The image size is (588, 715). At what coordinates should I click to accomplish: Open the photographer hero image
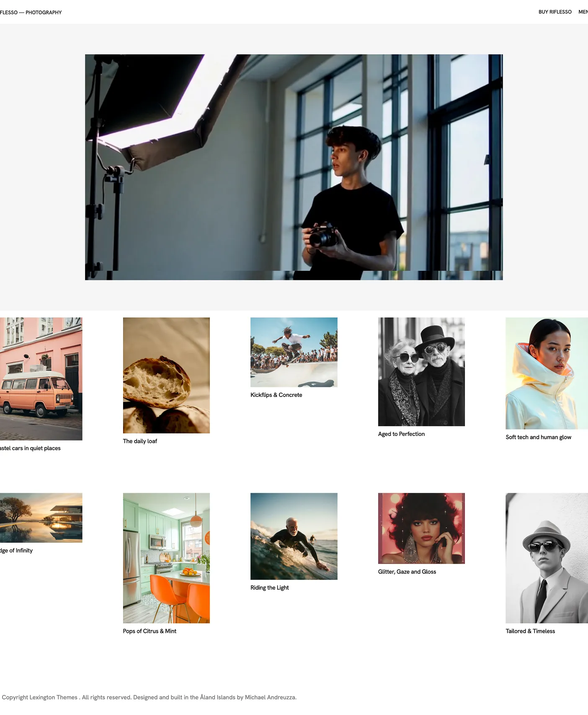pos(294,167)
